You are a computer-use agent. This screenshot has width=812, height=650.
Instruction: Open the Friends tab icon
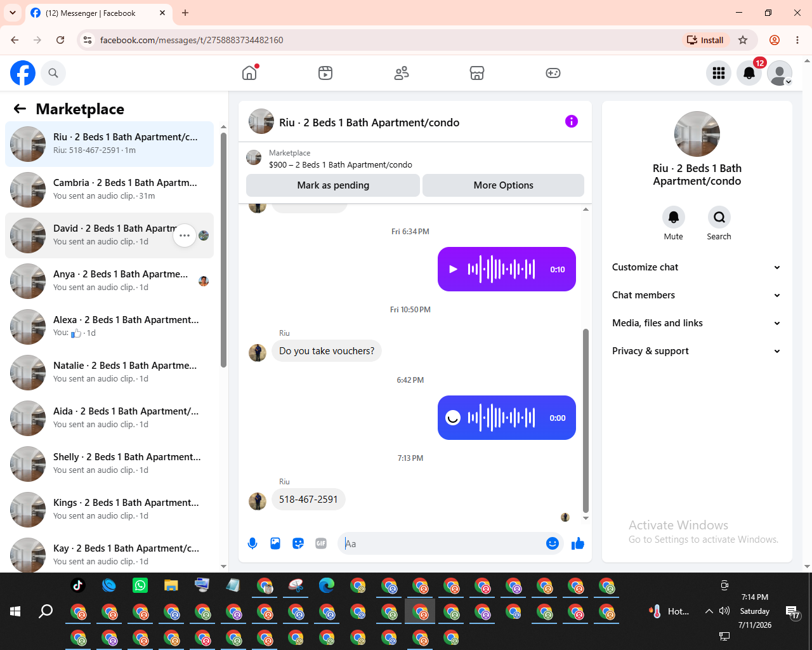[402, 73]
